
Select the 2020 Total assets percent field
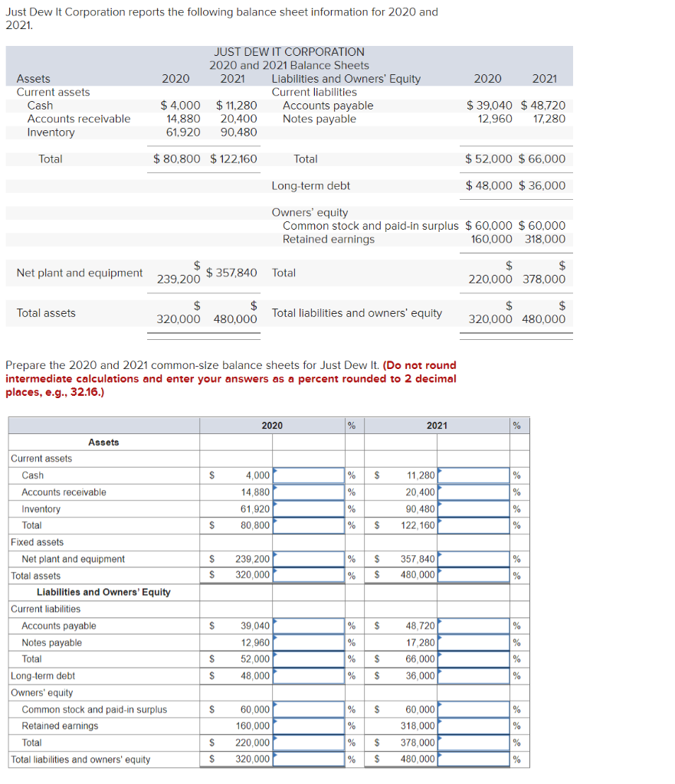click(x=309, y=575)
